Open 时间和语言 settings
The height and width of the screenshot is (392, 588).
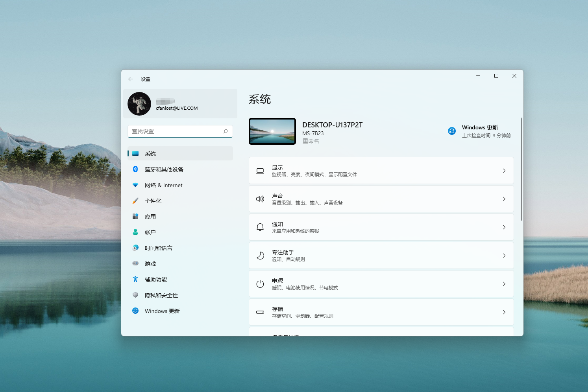click(180, 248)
